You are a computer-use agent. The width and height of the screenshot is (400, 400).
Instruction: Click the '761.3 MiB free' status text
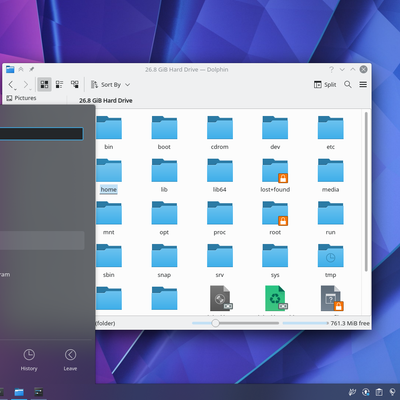pos(350,323)
